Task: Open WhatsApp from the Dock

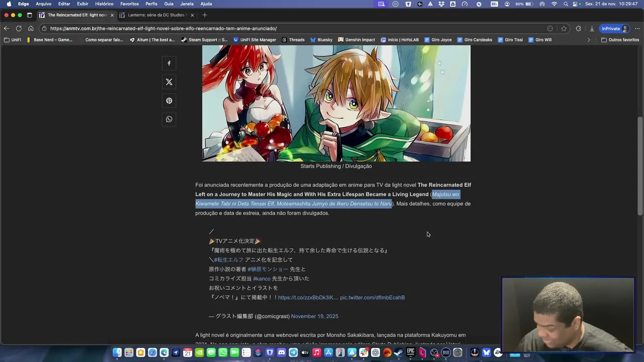Action: [222, 352]
